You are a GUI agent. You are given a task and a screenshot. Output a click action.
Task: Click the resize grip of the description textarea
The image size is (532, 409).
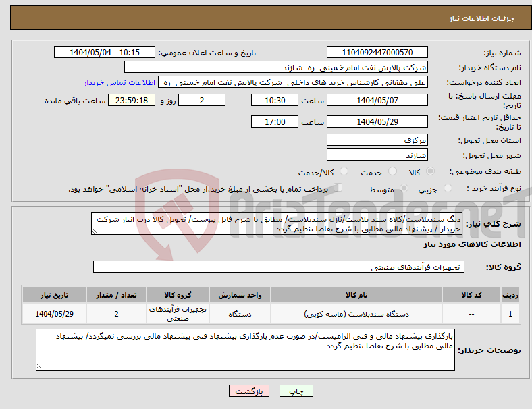pyautogui.click(x=95, y=231)
